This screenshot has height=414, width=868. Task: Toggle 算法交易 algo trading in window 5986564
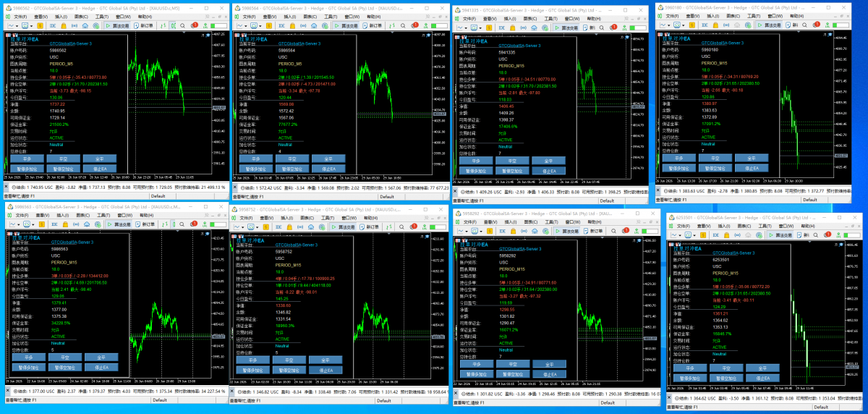tap(347, 25)
